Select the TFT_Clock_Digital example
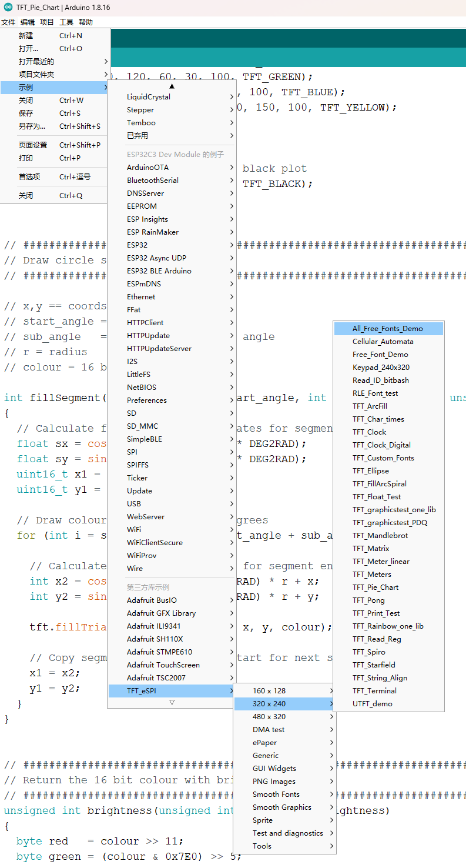The width and height of the screenshot is (466, 868). [x=381, y=445]
